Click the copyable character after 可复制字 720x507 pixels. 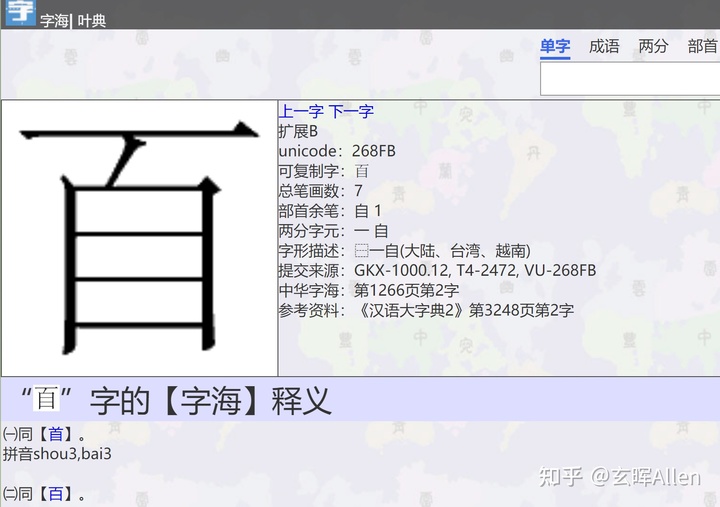(362, 171)
